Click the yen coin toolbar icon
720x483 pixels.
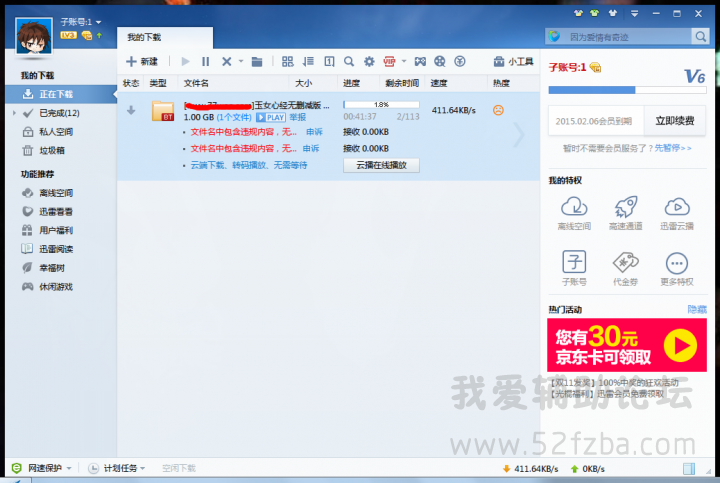coord(460,62)
